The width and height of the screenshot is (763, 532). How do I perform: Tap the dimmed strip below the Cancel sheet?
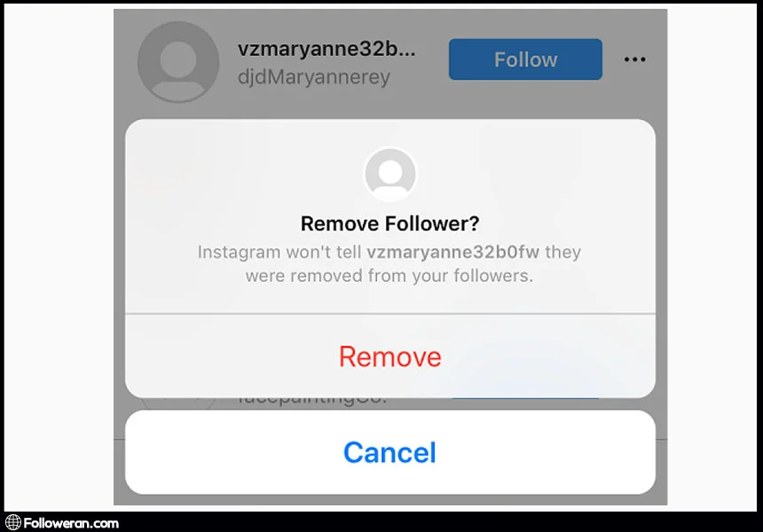[x=389, y=500]
